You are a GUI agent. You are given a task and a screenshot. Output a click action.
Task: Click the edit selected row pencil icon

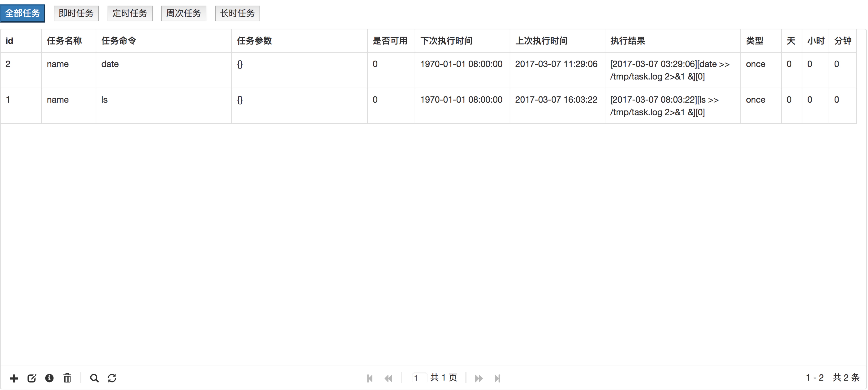coord(32,378)
